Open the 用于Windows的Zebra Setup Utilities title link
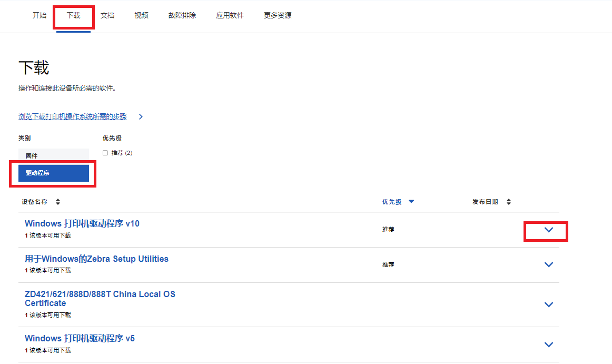612x364 pixels. tap(96, 259)
